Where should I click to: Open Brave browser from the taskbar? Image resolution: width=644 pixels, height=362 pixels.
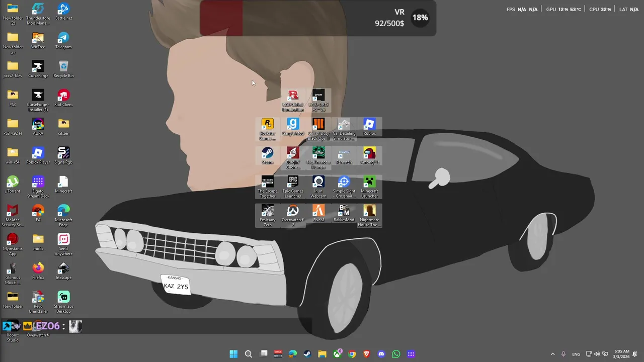click(367, 354)
